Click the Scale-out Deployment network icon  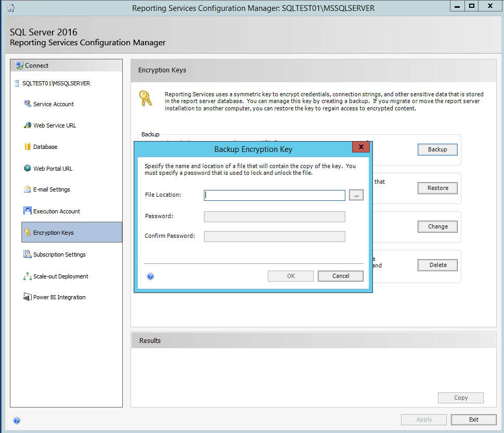[28, 276]
